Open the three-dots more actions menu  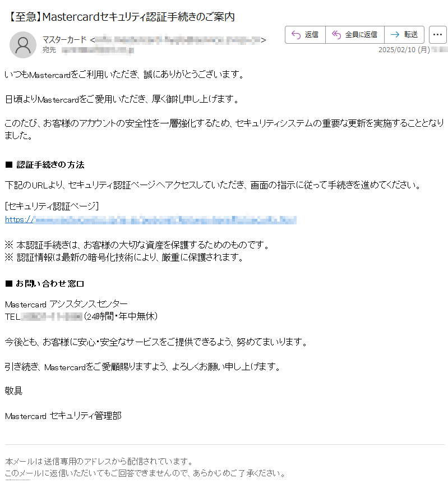(437, 35)
